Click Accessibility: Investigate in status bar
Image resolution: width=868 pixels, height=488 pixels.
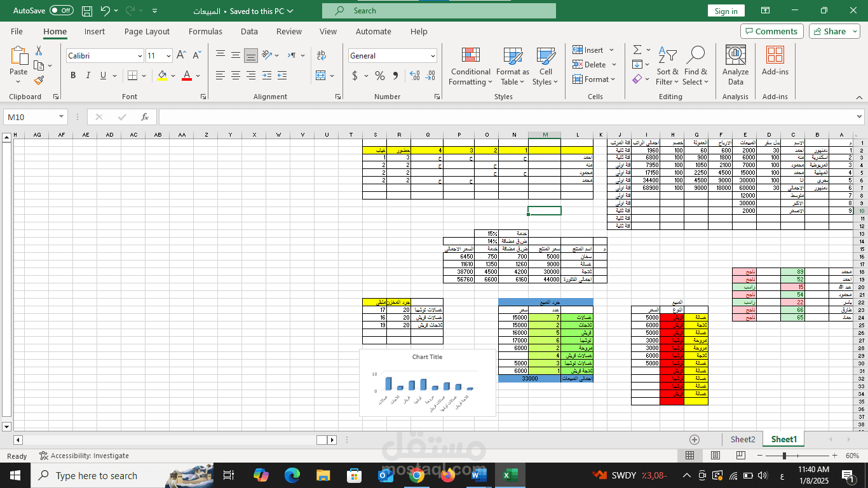tap(84, 456)
